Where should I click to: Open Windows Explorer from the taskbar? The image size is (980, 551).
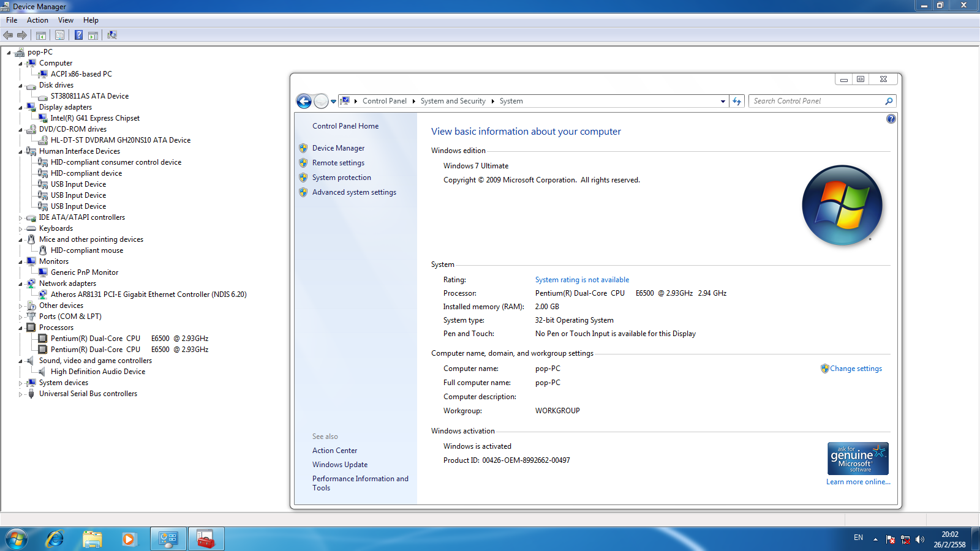coord(92,539)
